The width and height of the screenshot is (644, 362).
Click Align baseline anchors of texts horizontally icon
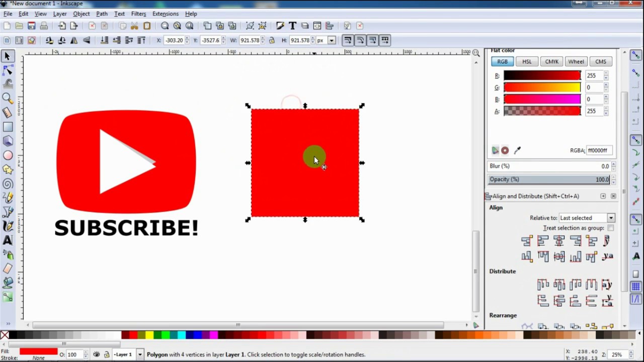[607, 241]
